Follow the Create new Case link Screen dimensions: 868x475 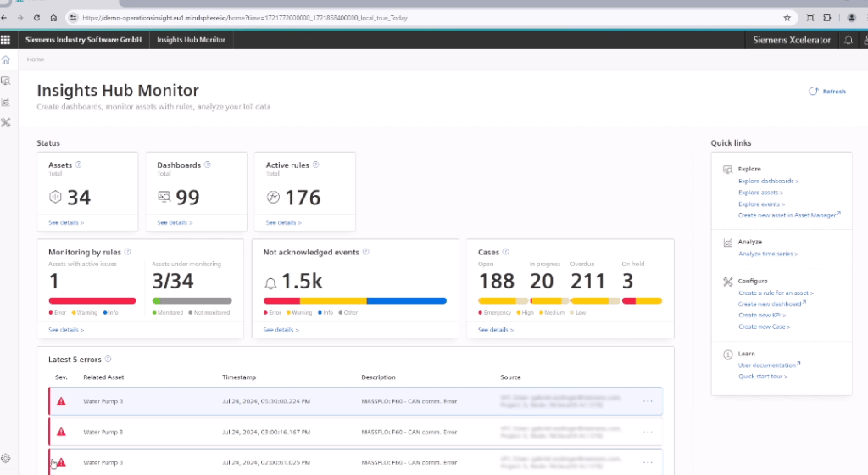(764, 327)
